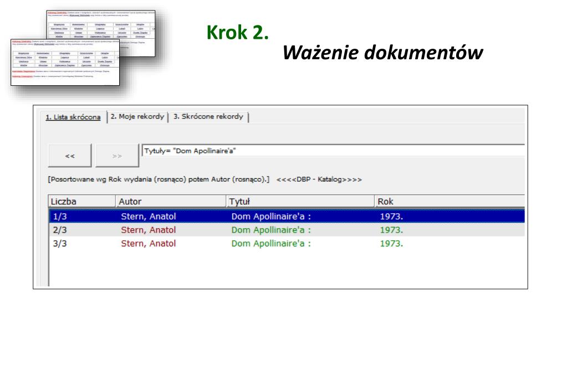Click the <<<<DBP - Katalog>>>> label
567x392 pixels.
[x=319, y=179]
